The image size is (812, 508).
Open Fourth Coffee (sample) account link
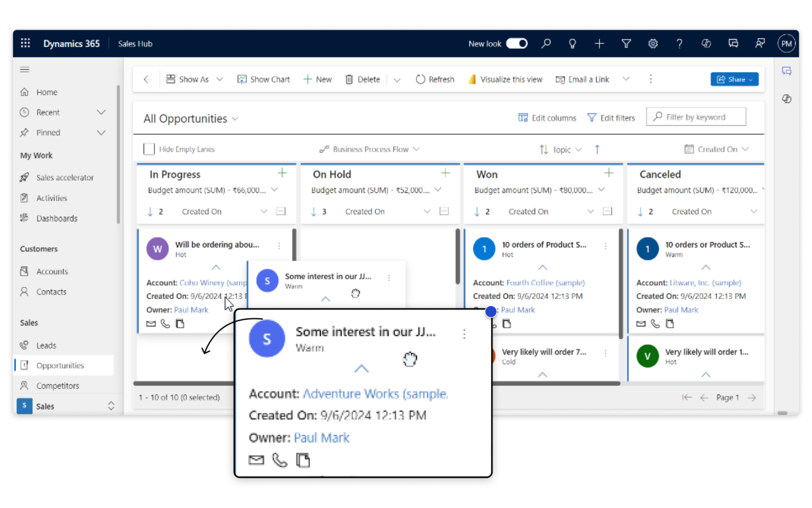click(546, 283)
